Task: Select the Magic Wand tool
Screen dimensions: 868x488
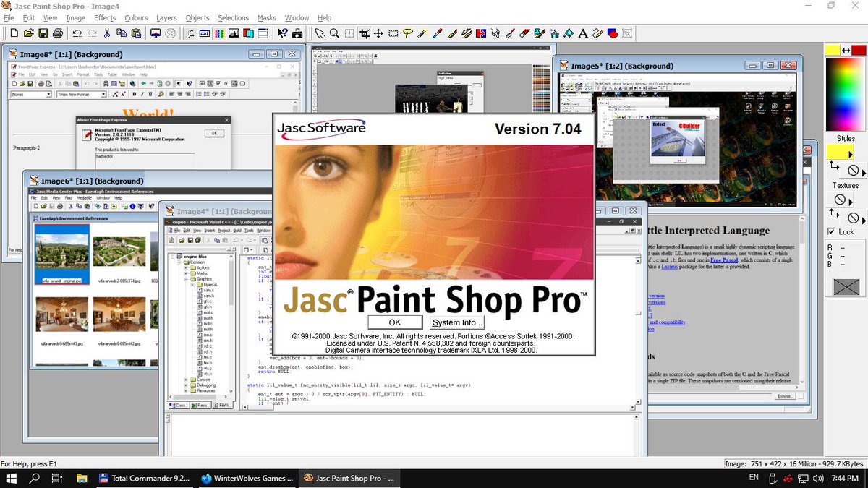Action: [422, 33]
